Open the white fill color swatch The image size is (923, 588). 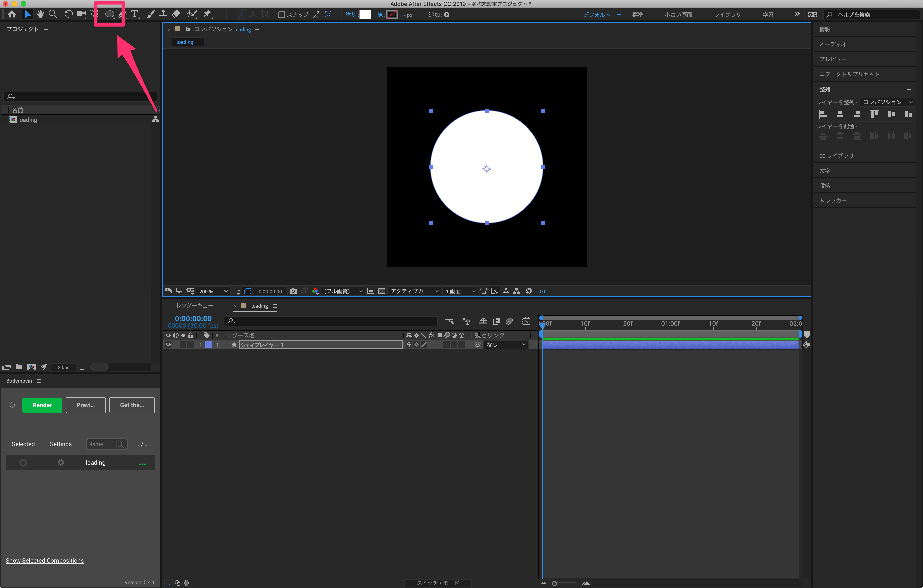[x=365, y=15]
